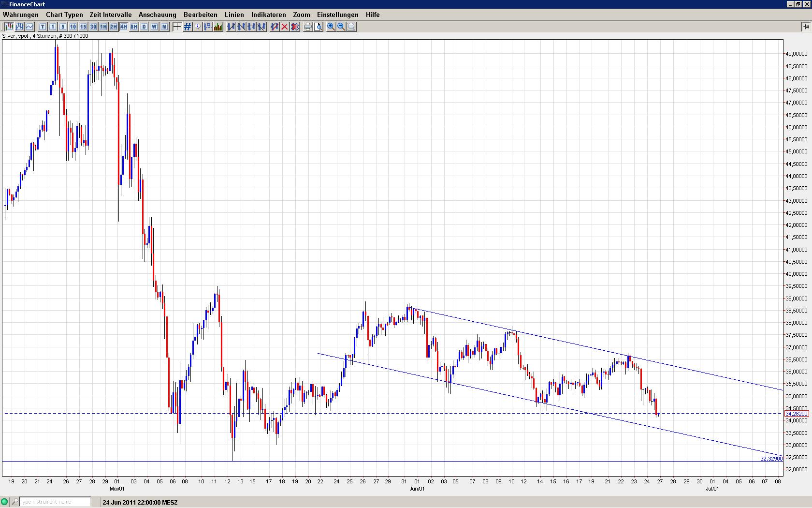Toggle the chart grid icon
812x508 pixels.
point(187,27)
